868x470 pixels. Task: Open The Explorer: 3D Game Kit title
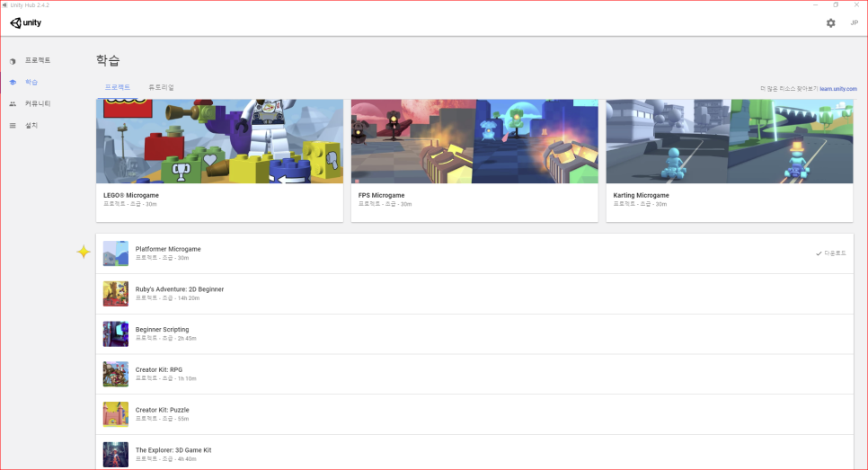point(173,450)
